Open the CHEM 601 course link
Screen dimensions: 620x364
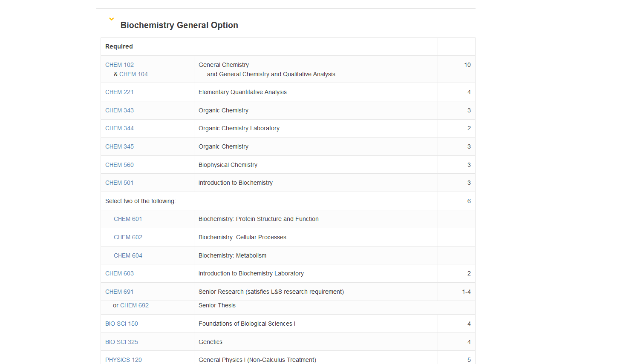[x=128, y=219]
